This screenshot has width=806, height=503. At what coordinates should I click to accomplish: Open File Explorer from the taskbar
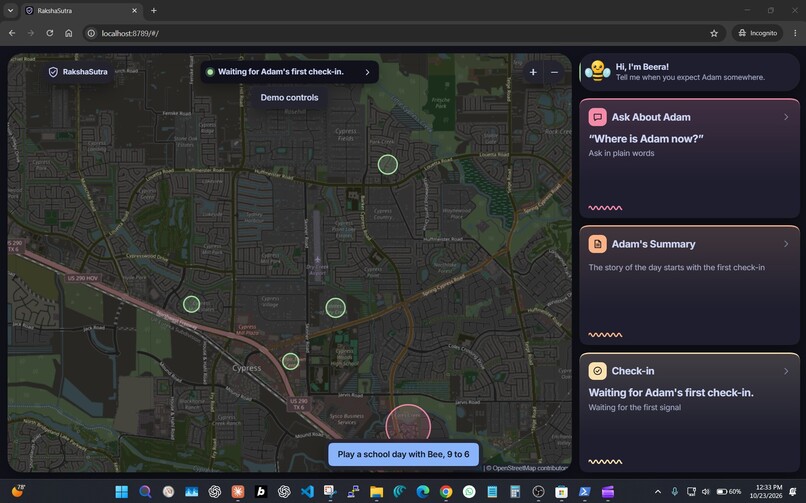tap(376, 492)
